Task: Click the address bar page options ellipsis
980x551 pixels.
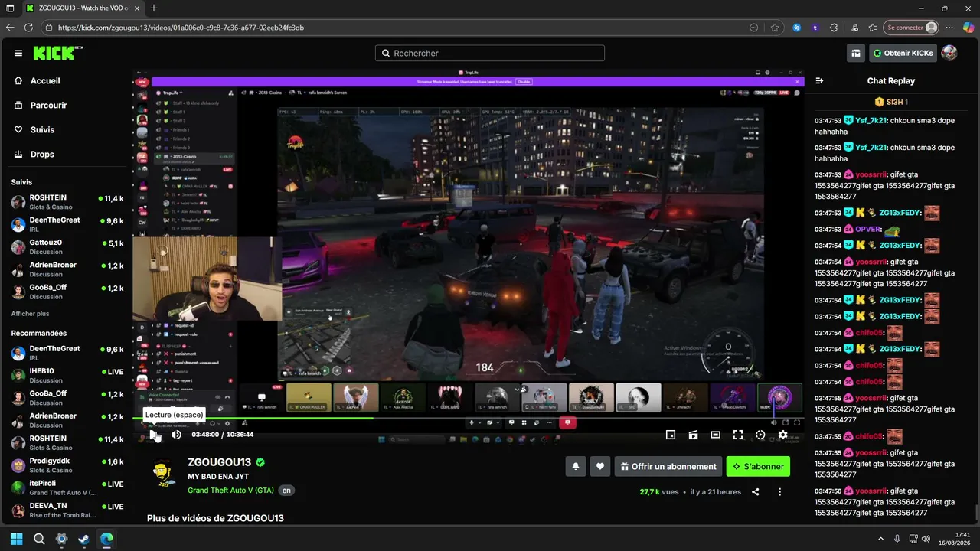Action: [754, 28]
